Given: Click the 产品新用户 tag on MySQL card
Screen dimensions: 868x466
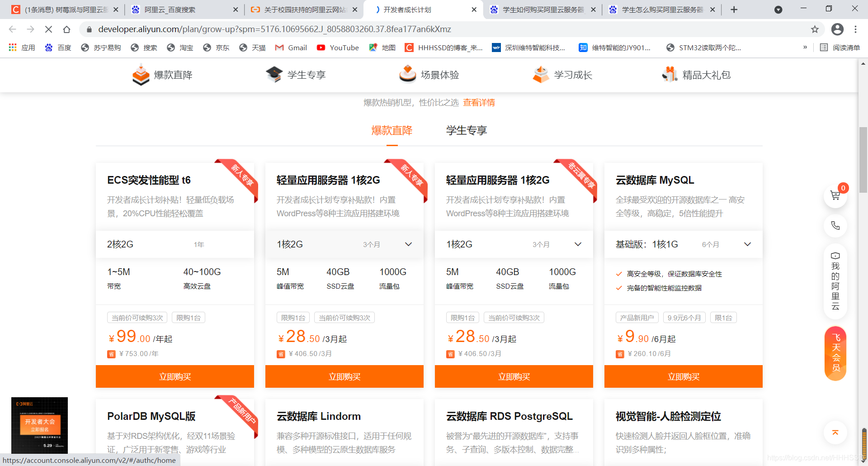Looking at the screenshot, I should point(637,318).
